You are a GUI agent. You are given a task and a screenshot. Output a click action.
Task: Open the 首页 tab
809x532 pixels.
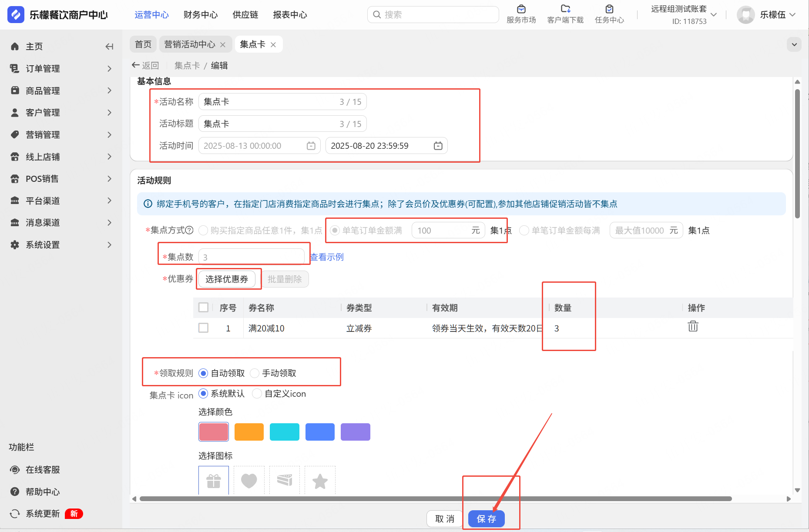[x=143, y=44]
